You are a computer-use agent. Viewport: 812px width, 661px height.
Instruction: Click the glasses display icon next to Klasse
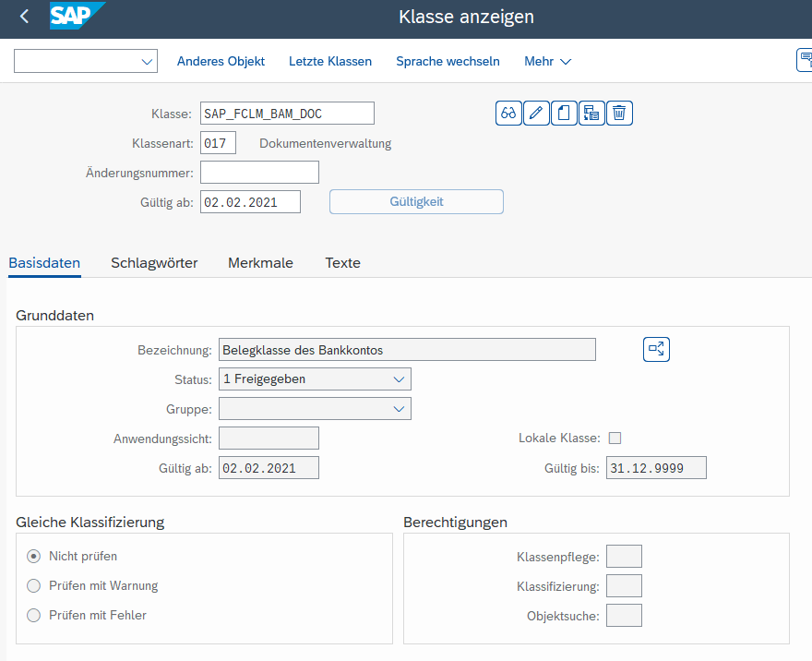pos(508,114)
